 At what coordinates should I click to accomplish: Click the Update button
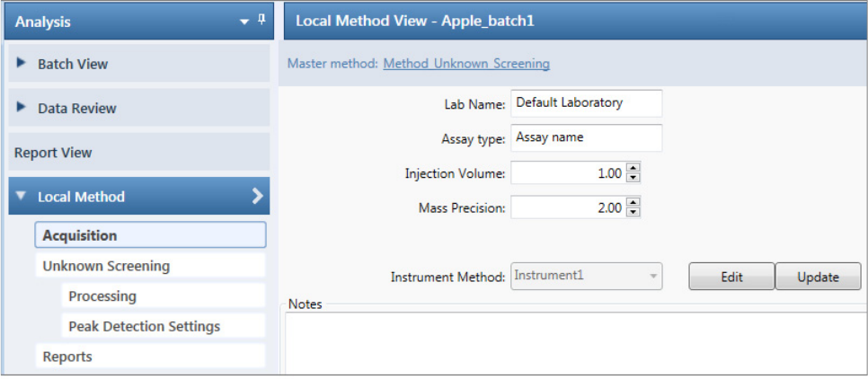(818, 278)
